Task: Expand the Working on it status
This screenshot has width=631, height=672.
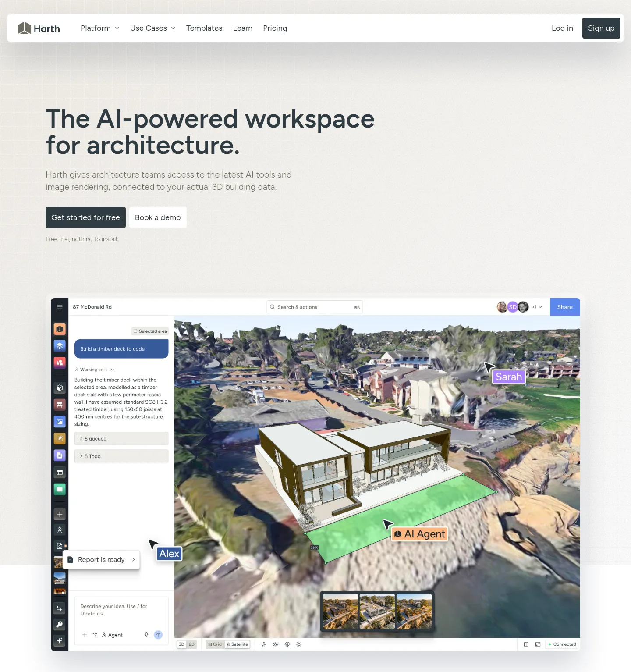Action: point(95,370)
